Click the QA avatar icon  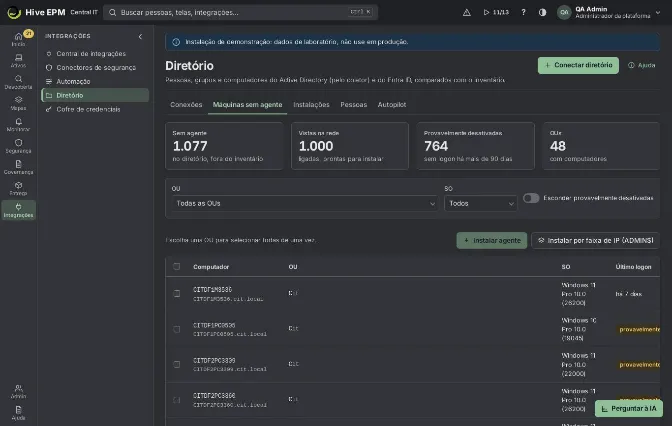tap(564, 12)
